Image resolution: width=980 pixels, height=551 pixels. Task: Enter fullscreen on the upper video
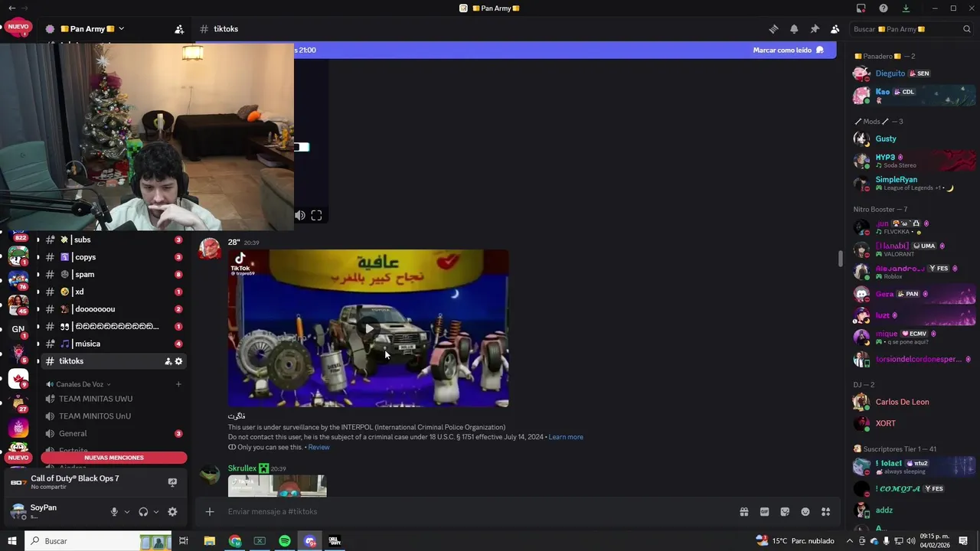pos(316,216)
